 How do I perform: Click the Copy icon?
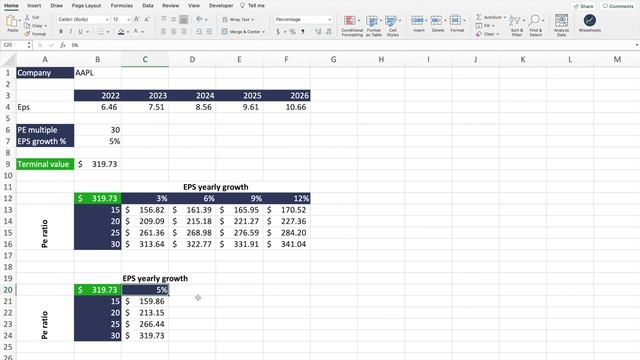[x=27, y=26]
